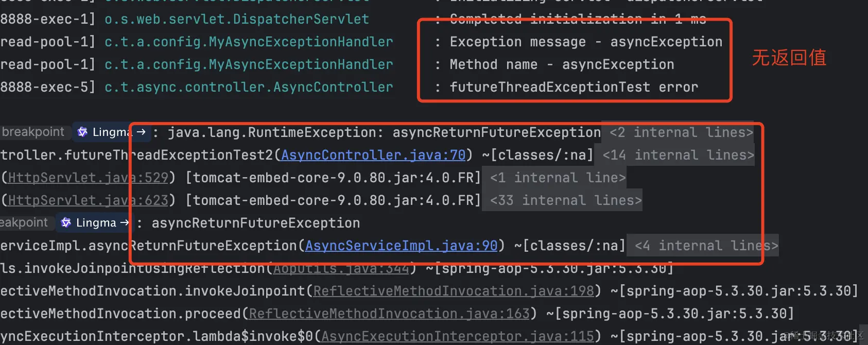The height and width of the screenshot is (345, 868).
Task: Click 'Exception message - asyncException' log text
Action: (586, 42)
